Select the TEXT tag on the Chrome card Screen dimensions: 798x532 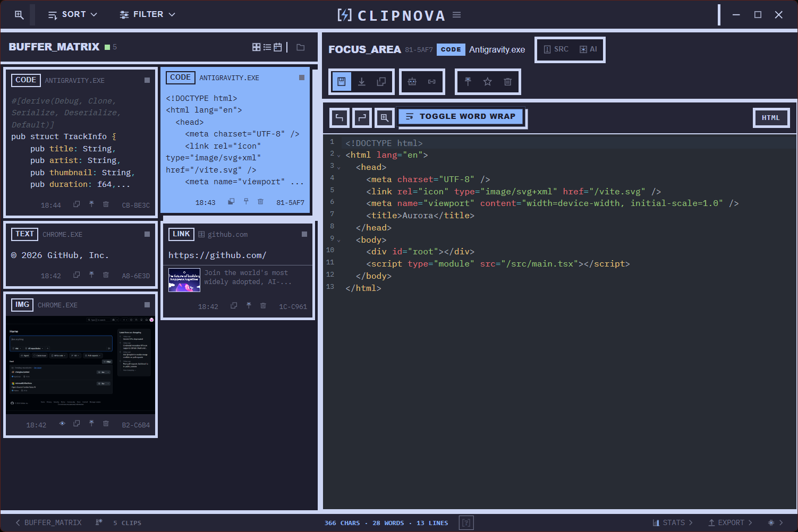(x=24, y=234)
